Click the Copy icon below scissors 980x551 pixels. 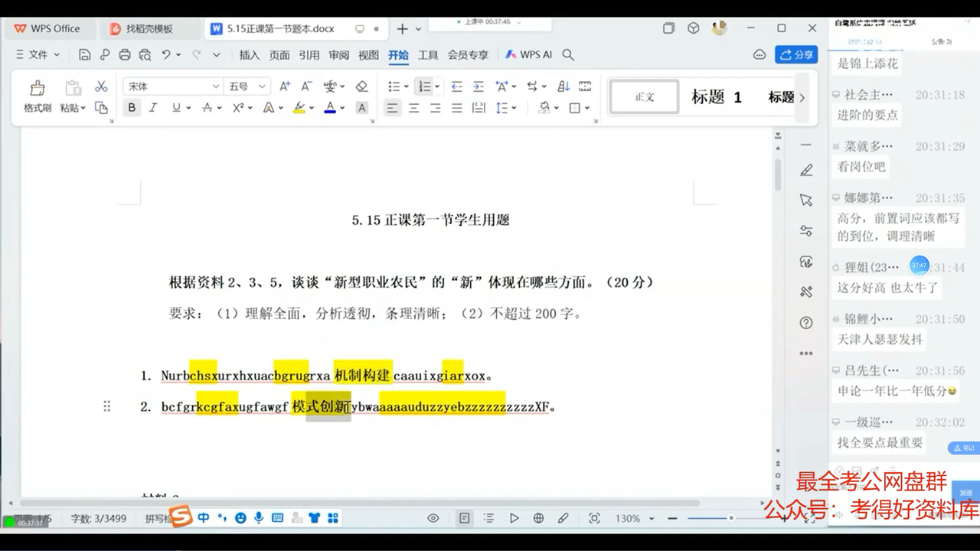pos(101,108)
